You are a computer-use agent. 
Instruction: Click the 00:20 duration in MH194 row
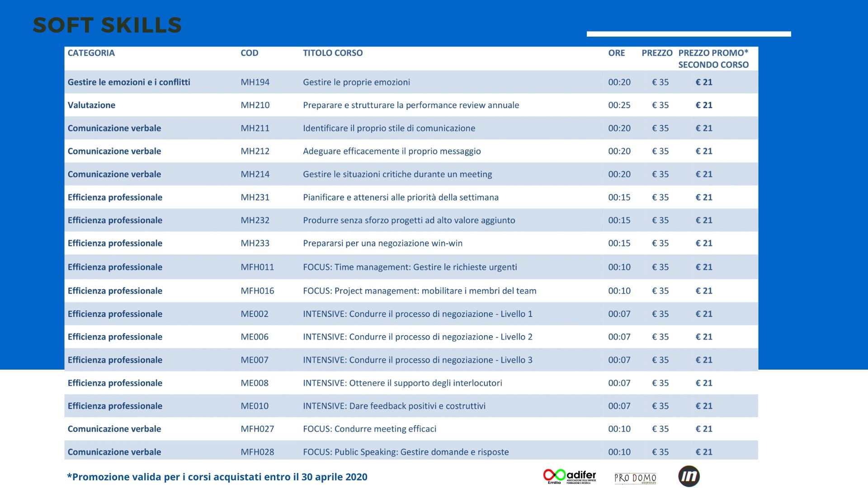[619, 82]
